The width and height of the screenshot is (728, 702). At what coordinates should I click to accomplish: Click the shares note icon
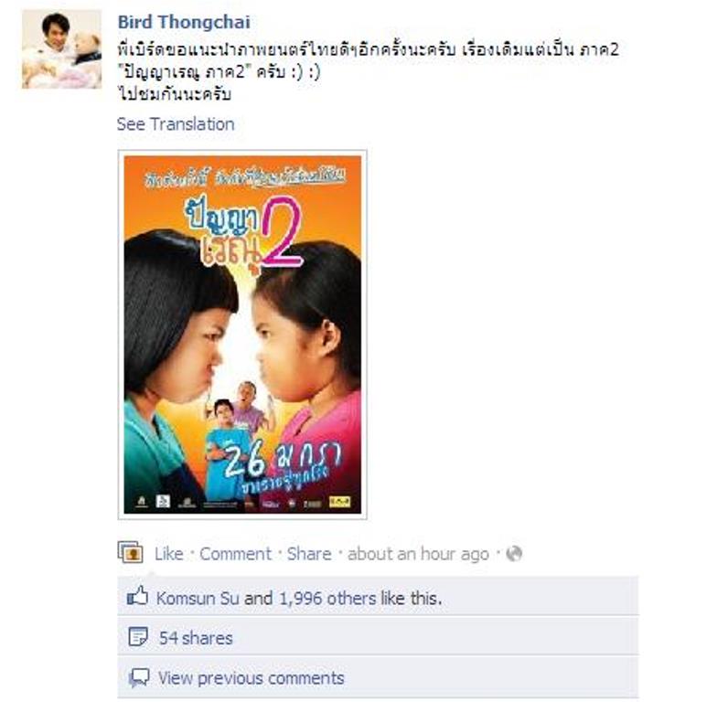(138, 637)
